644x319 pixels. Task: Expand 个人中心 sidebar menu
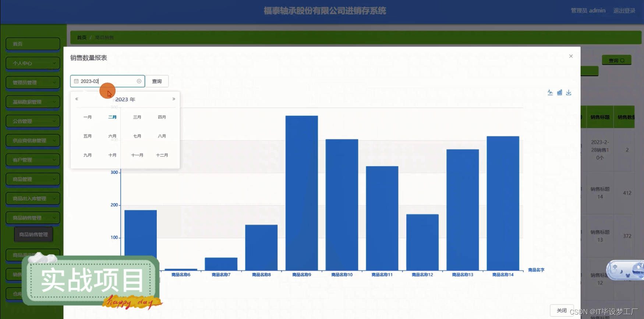point(33,63)
